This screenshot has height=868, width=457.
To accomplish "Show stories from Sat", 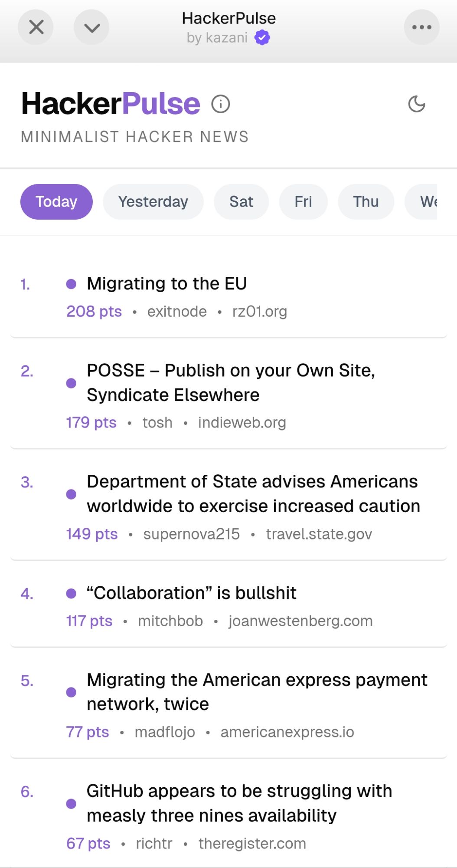I will (x=241, y=202).
